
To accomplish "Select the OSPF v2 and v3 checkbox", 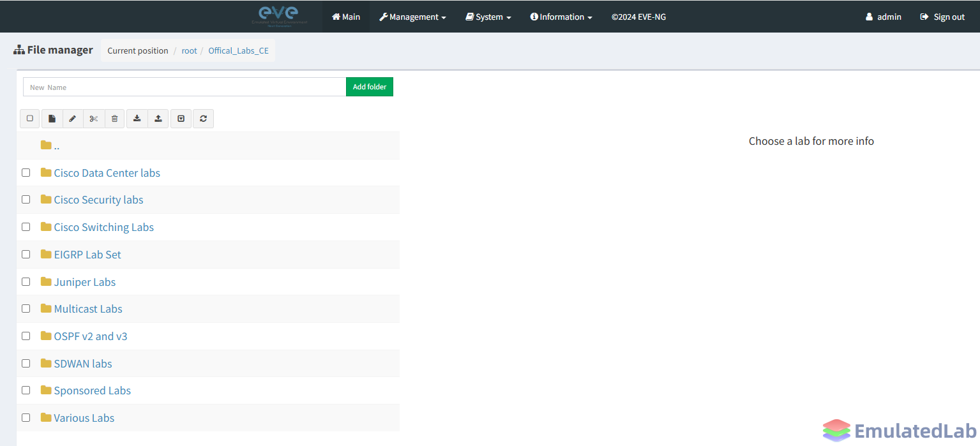I will click(x=26, y=336).
